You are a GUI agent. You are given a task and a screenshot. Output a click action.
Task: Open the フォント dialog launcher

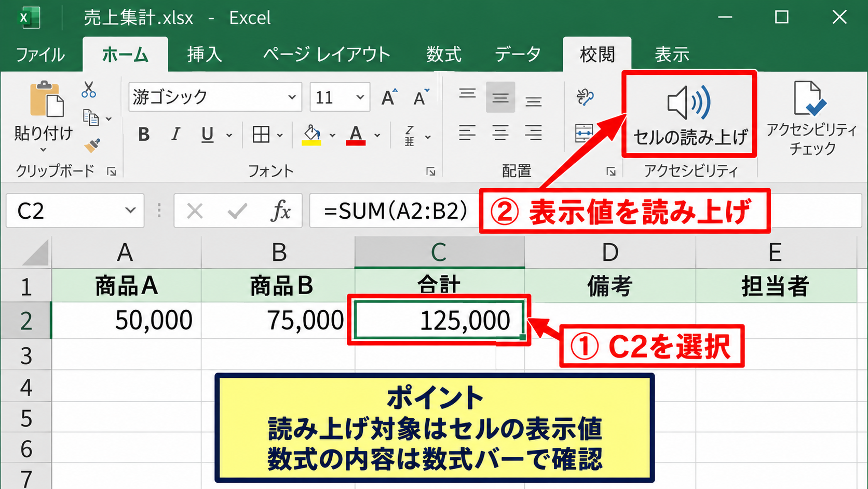[430, 171]
